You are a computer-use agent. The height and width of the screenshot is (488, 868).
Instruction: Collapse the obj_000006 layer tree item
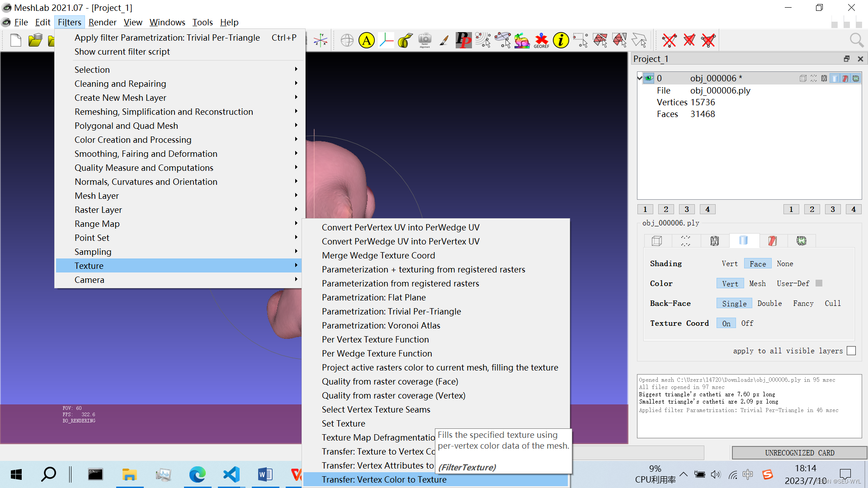click(x=640, y=78)
